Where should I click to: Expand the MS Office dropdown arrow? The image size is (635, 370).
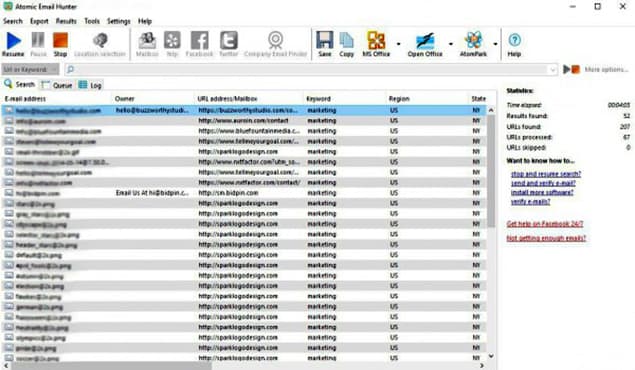(398, 44)
